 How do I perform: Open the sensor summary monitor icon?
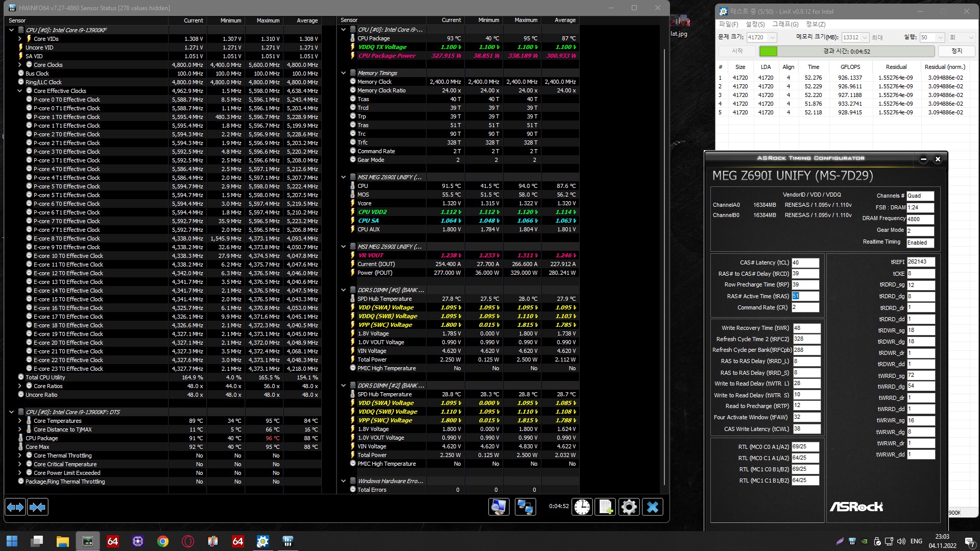[499, 507]
